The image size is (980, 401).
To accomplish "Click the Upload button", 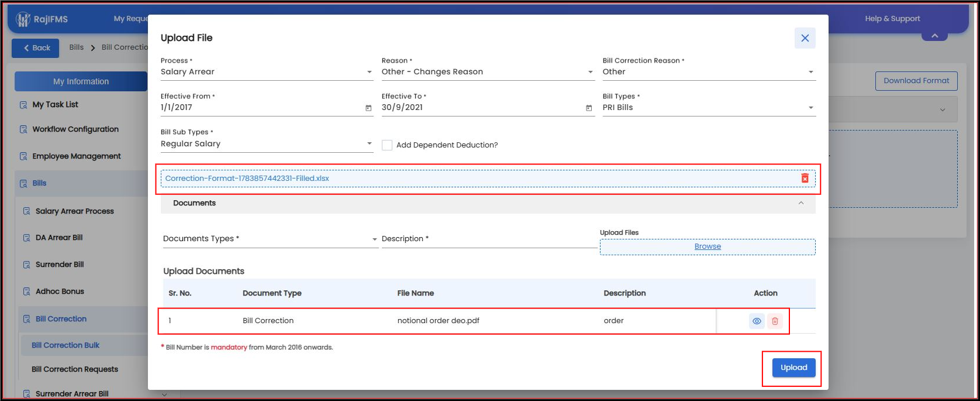I will click(793, 368).
